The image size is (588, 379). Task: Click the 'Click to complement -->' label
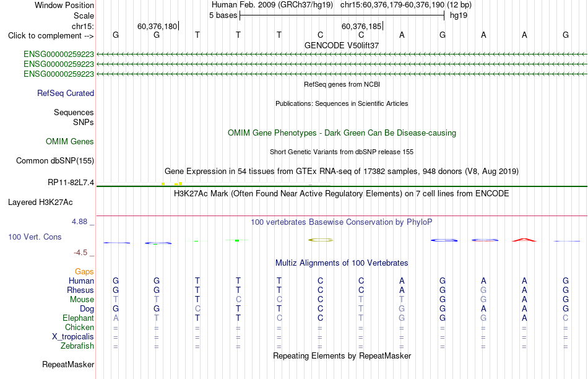[x=51, y=36]
